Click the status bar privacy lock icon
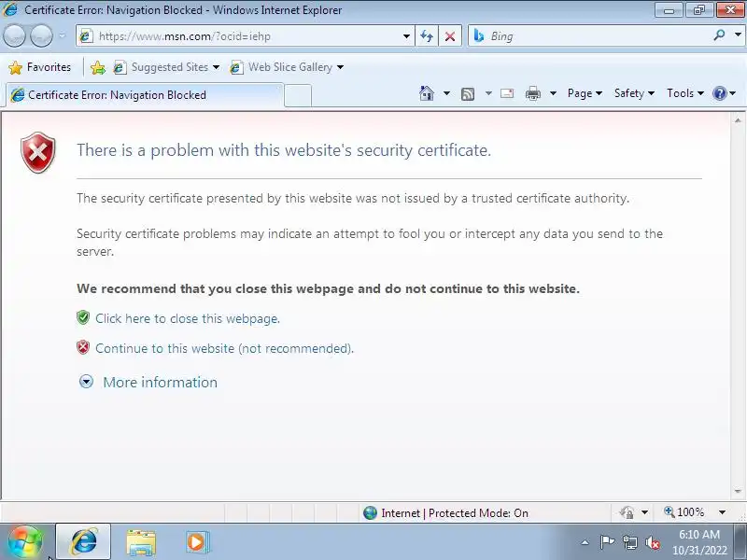This screenshot has height=560, width=747. click(x=627, y=512)
